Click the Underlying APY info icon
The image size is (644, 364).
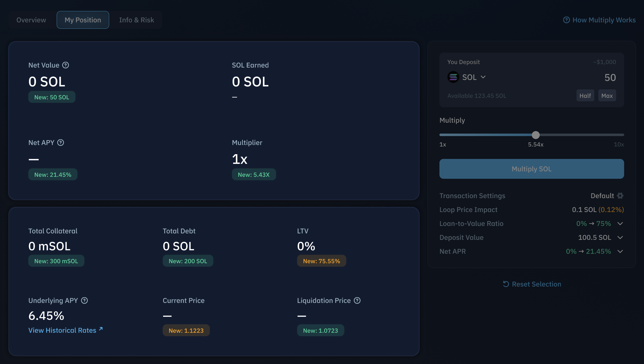click(x=84, y=300)
